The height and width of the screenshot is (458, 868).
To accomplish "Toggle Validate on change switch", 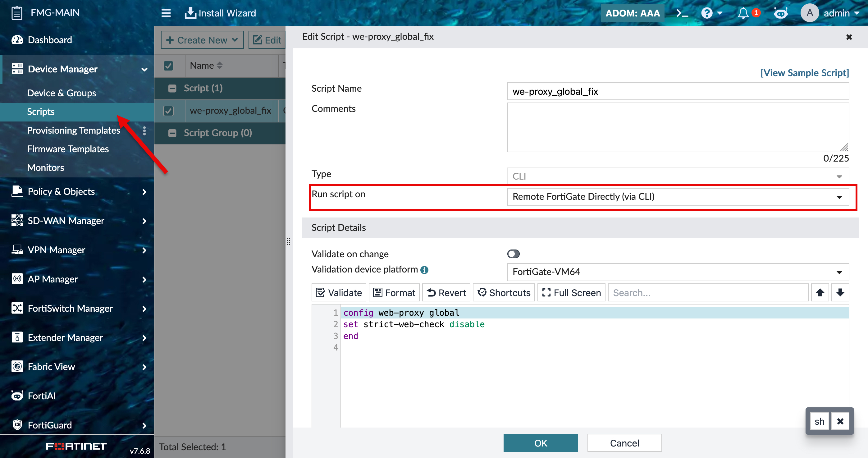I will tap(513, 254).
